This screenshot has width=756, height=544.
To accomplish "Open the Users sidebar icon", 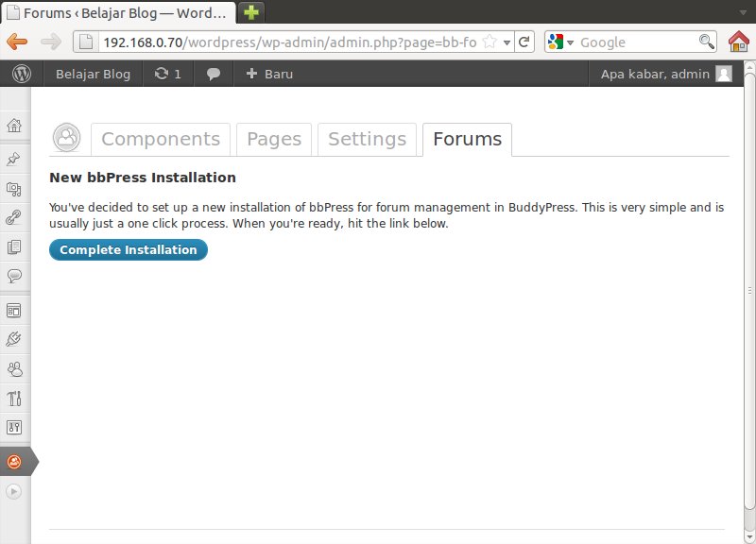I will [14, 368].
